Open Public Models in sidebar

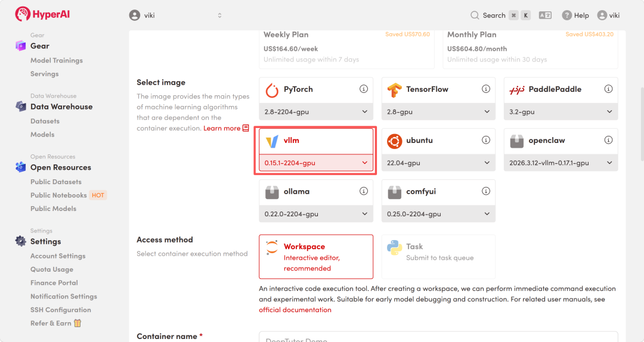tap(54, 209)
